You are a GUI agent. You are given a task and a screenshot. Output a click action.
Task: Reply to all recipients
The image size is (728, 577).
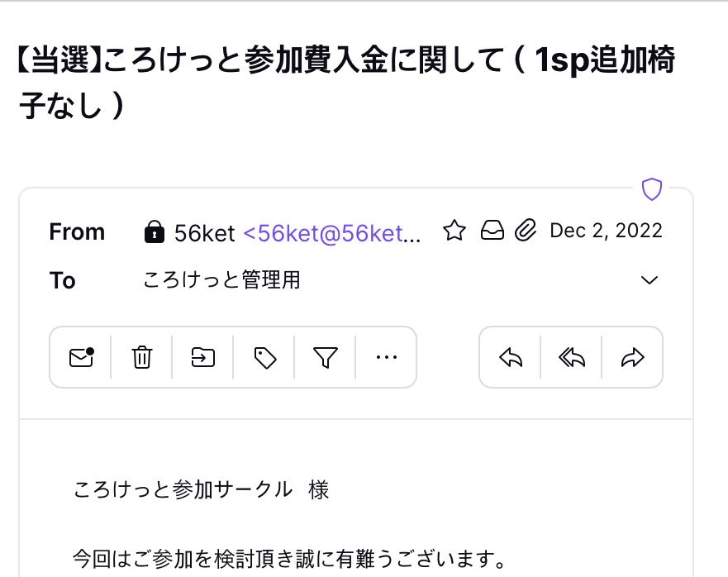tap(571, 357)
